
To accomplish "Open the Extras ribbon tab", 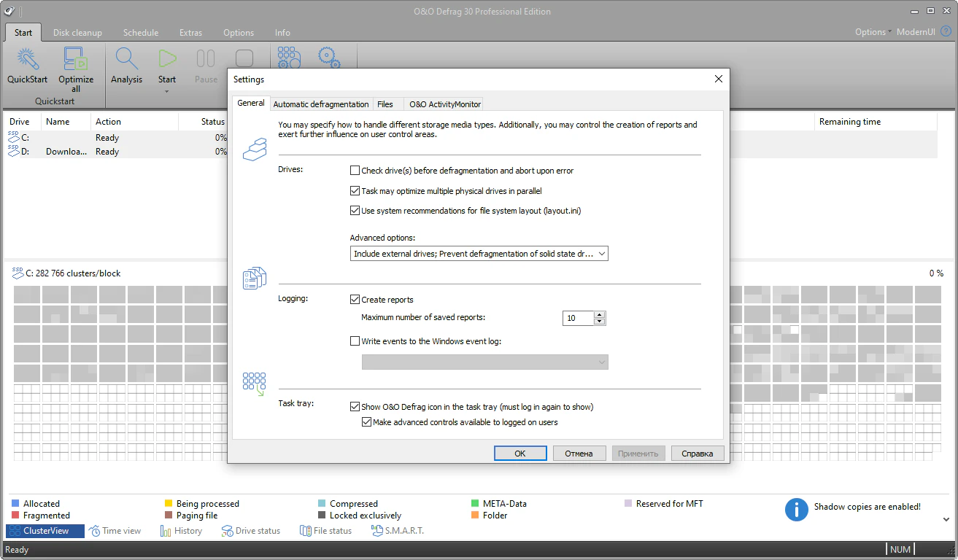I will pyautogui.click(x=190, y=33).
